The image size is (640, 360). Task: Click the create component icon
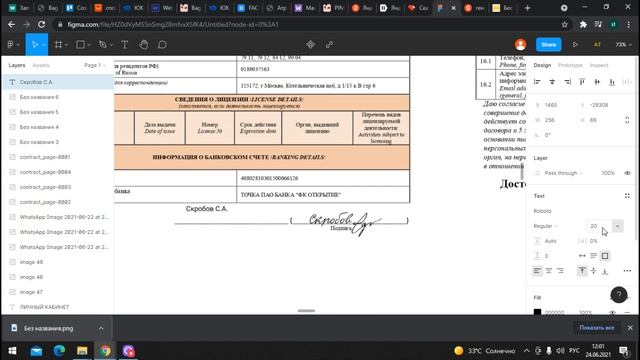(x=311, y=44)
